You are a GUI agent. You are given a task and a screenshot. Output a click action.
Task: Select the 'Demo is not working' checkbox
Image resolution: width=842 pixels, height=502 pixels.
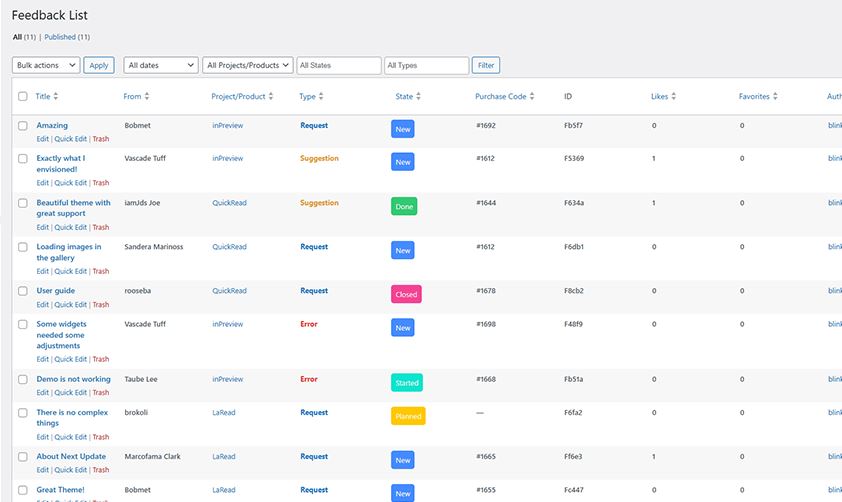(23, 380)
